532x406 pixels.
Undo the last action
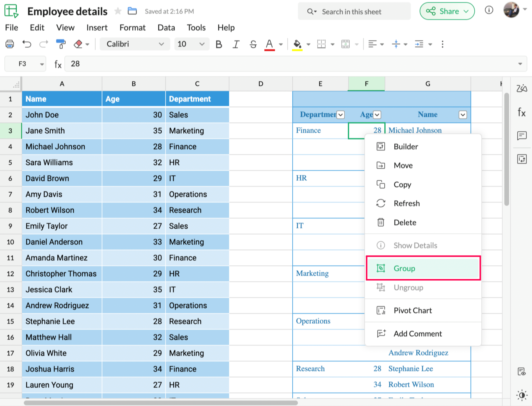pos(27,44)
